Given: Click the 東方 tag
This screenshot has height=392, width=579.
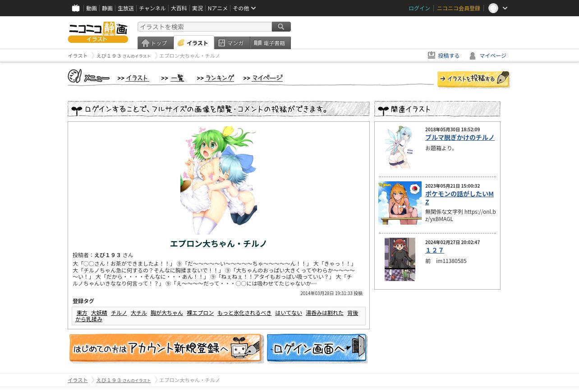Looking at the screenshot, I should pos(82,313).
